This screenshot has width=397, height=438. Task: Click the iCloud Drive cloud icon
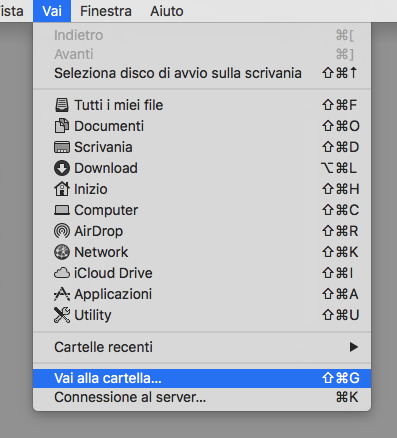pos(62,273)
